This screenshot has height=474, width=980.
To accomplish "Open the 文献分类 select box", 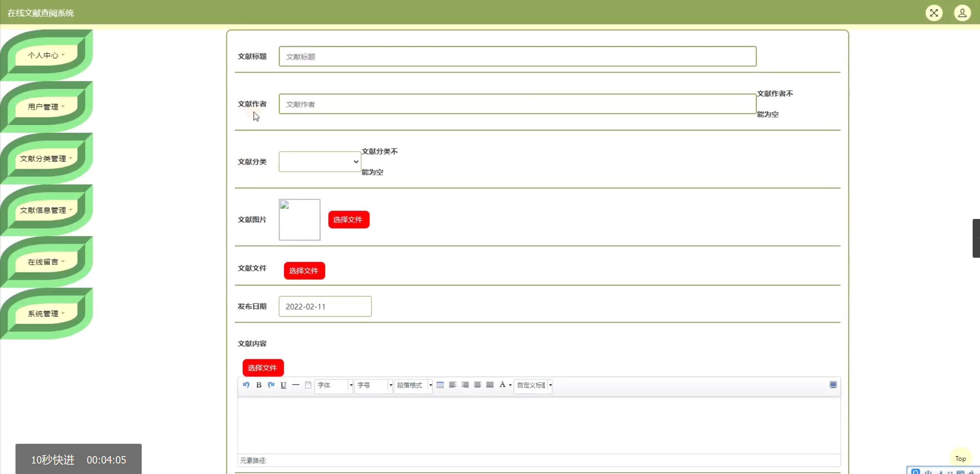I will [x=320, y=162].
